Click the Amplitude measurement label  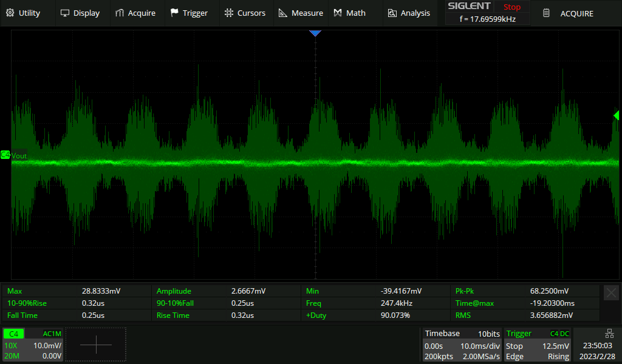click(x=174, y=291)
